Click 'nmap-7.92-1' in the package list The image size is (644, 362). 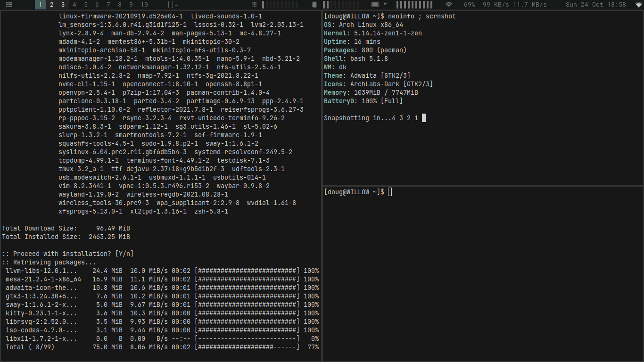tap(158, 76)
